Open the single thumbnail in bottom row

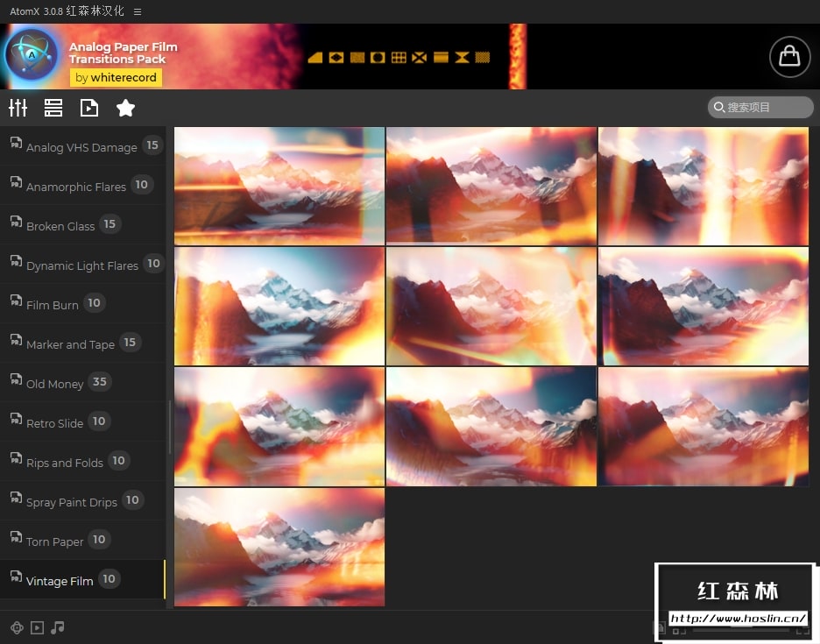click(x=279, y=548)
